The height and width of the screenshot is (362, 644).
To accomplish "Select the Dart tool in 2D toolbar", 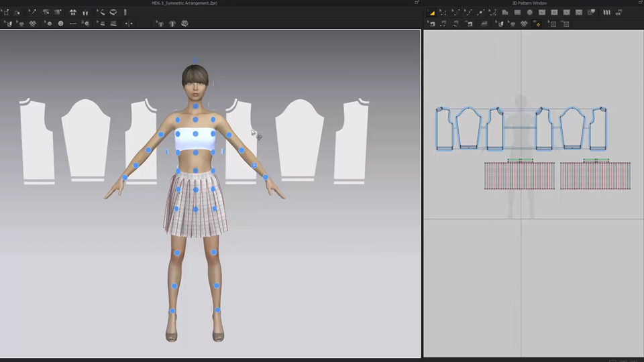I will click(579, 13).
